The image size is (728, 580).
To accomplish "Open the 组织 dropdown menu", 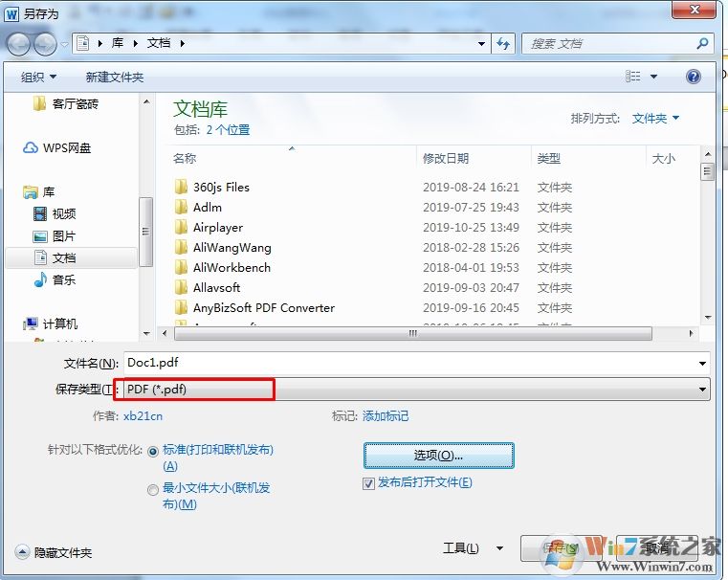I will point(38,77).
